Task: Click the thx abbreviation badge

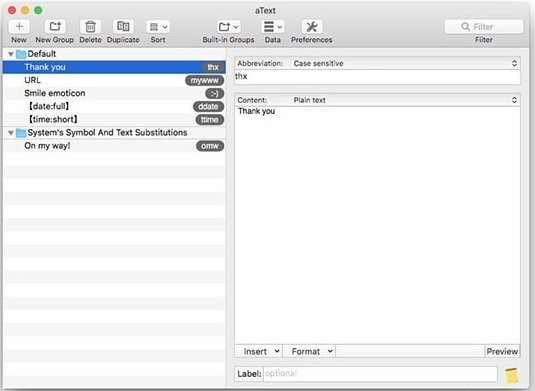Action: coord(213,67)
